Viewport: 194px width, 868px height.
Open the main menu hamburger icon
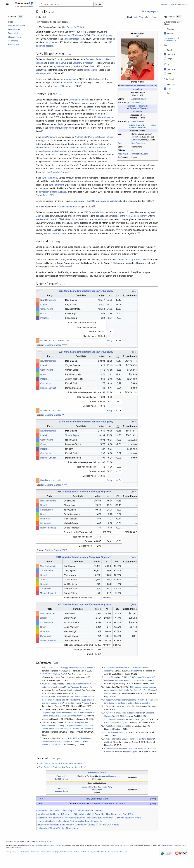coord(7,4)
